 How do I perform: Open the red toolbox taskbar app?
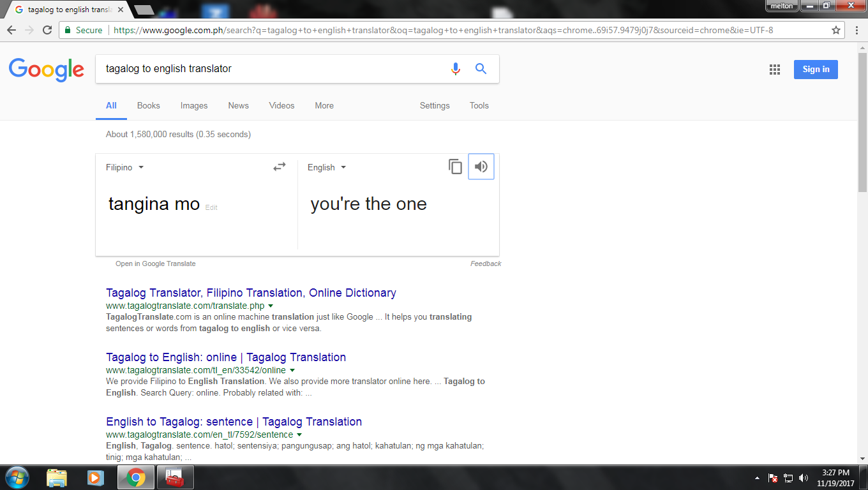[x=174, y=477]
